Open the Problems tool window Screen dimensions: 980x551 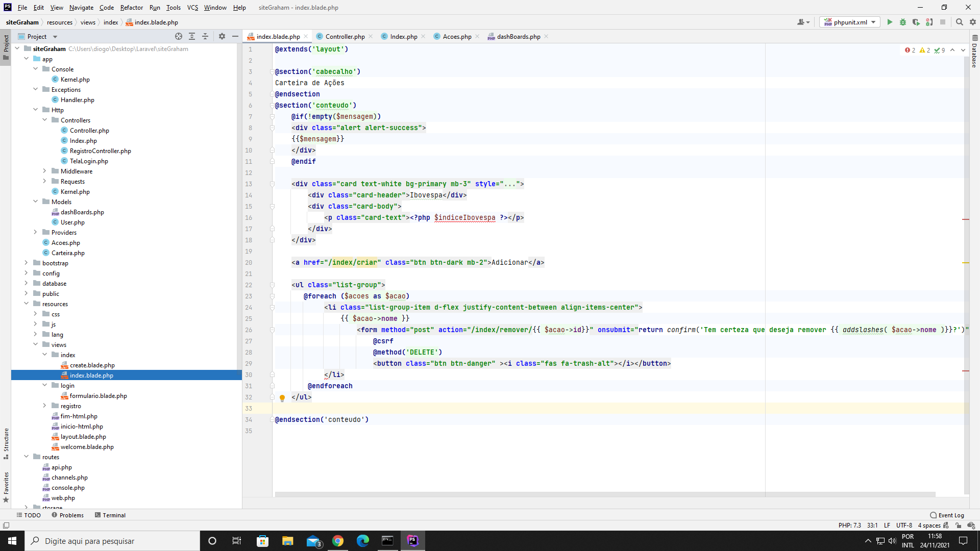[x=68, y=515]
